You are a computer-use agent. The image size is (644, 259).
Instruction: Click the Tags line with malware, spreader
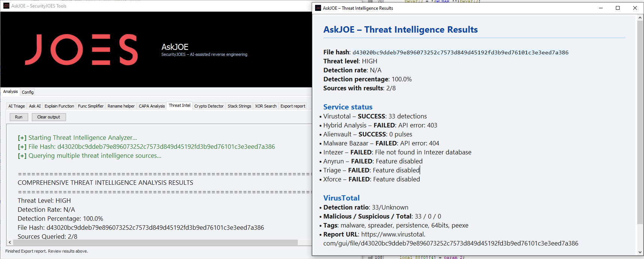[396, 225]
